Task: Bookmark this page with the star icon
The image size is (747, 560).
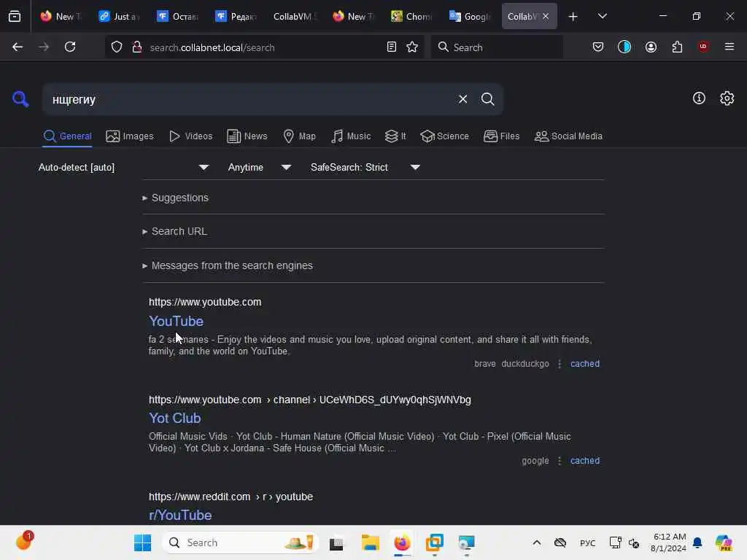Action: (412, 47)
